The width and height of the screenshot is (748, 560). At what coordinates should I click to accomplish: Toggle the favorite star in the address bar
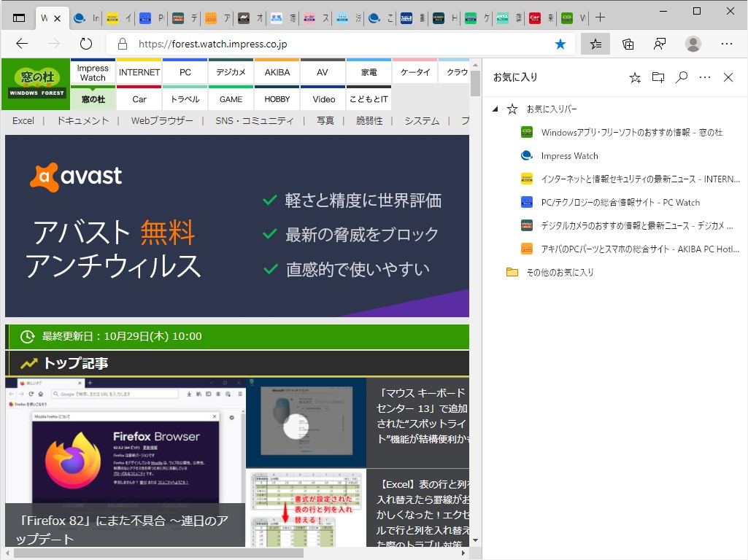560,44
